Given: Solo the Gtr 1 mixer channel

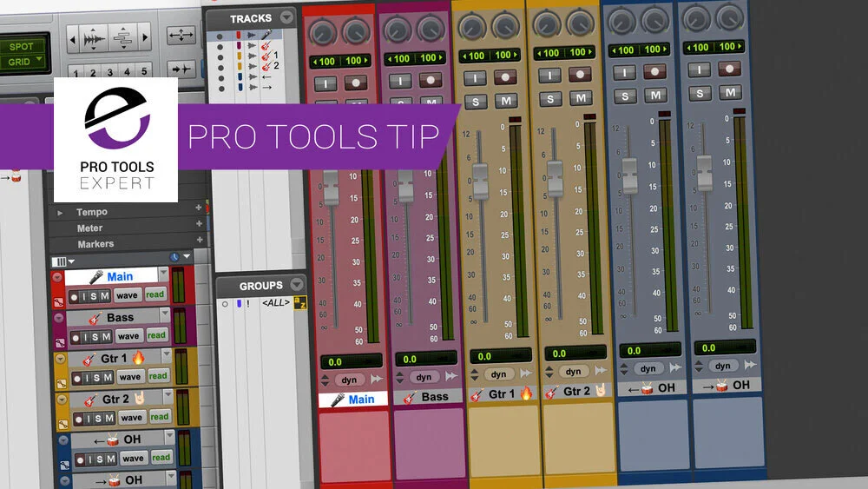Looking at the screenshot, I should [476, 102].
